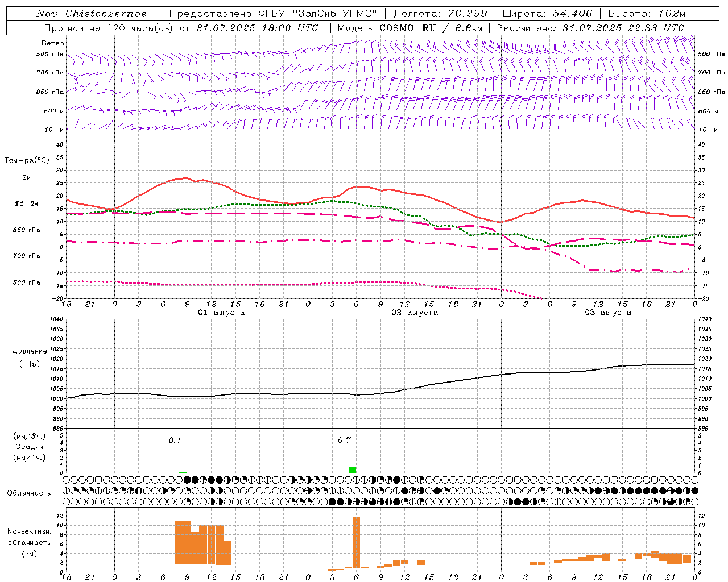Click the Nov_Chistoozernoe station title
The height and width of the screenshot is (582, 728).
[x=91, y=14]
